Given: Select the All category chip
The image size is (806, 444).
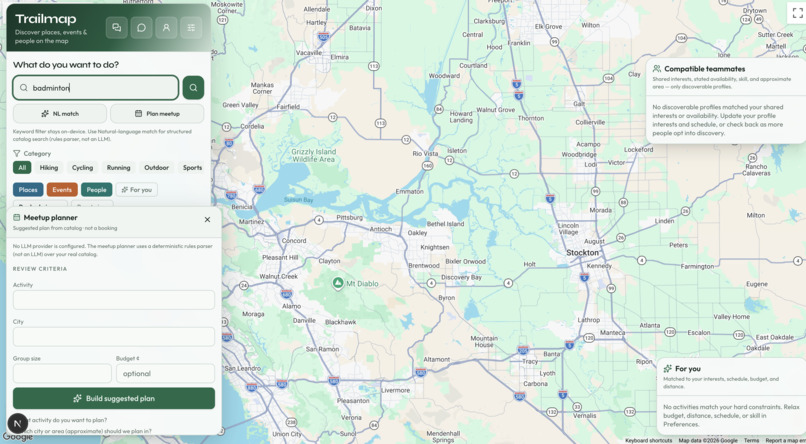Looking at the screenshot, I should [22, 168].
